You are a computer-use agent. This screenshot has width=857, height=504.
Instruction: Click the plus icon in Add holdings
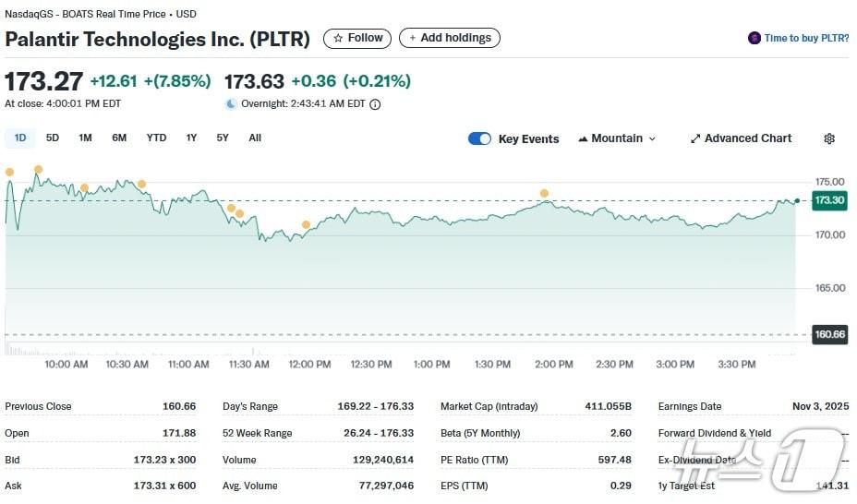pos(413,38)
